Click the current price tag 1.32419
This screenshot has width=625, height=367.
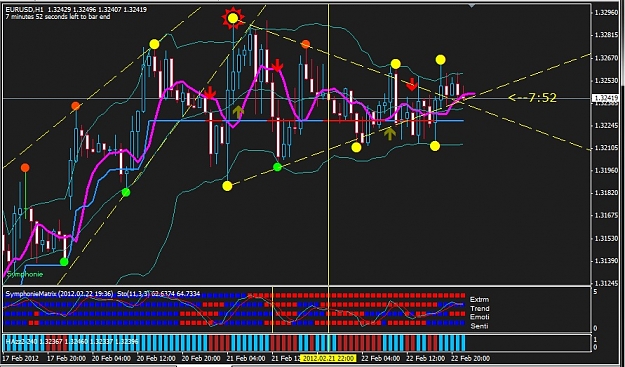tap(605, 98)
